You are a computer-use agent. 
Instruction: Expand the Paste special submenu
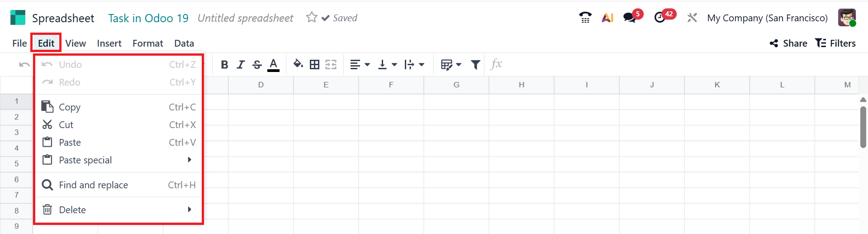(x=118, y=160)
